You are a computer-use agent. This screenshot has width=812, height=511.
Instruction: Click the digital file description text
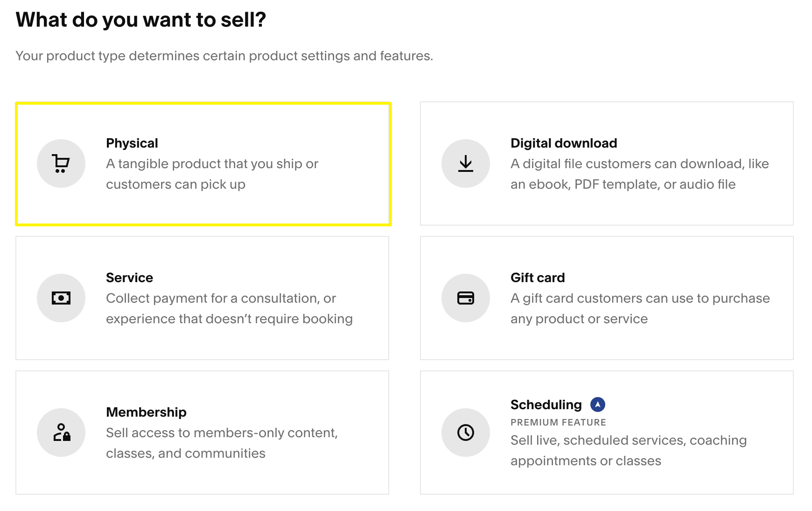639,174
